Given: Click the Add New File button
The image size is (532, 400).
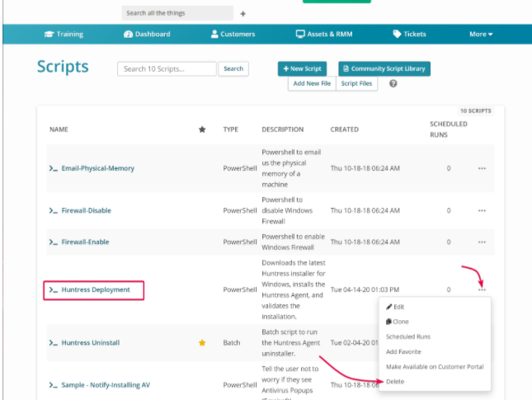Looking at the screenshot, I should click(x=312, y=83).
